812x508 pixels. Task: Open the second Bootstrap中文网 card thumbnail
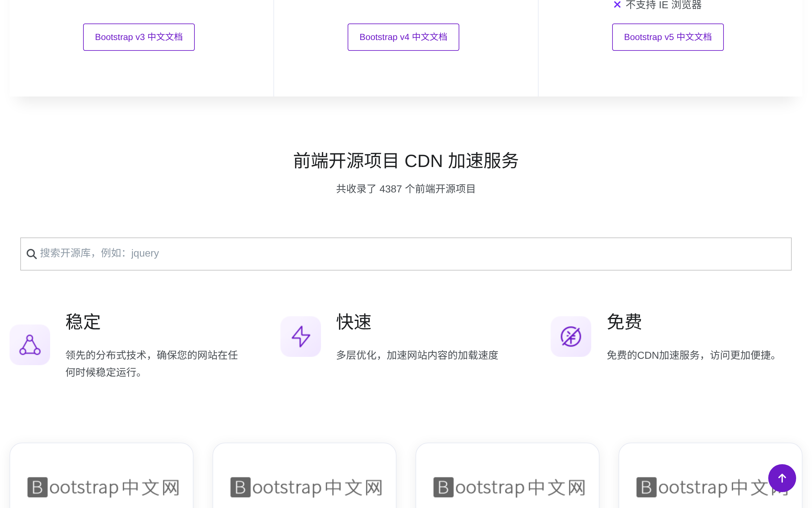306,487
